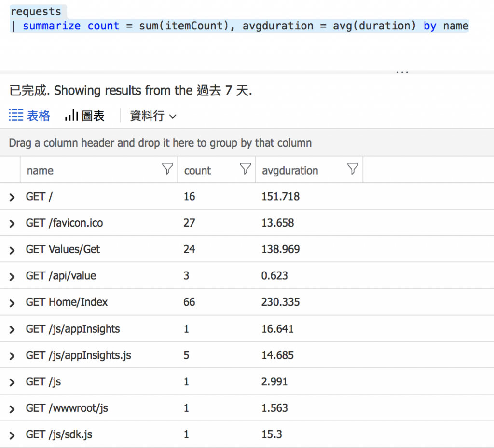Sort by the count column header
The image size is (494, 448).
point(197,171)
